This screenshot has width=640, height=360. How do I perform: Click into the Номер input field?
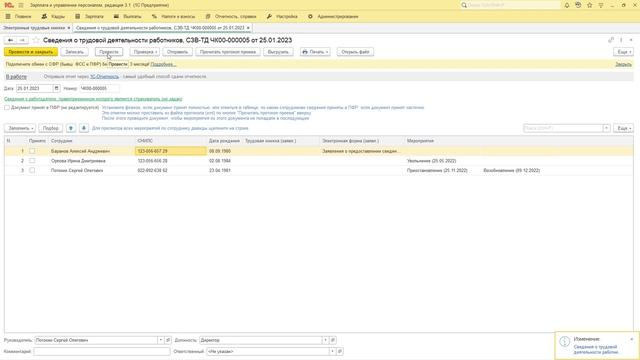(100, 88)
